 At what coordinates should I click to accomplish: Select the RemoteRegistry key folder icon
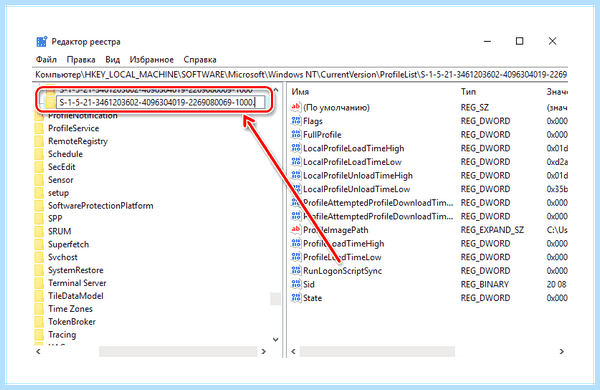[39, 141]
